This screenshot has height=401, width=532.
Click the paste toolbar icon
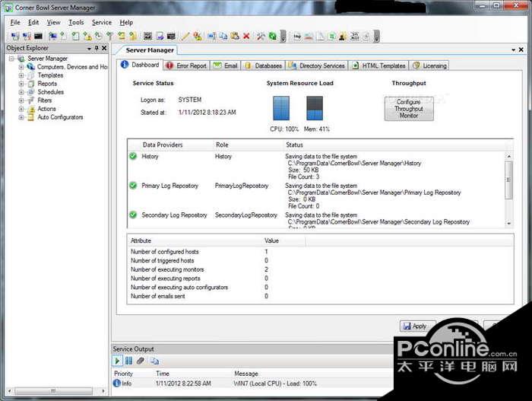(x=235, y=37)
